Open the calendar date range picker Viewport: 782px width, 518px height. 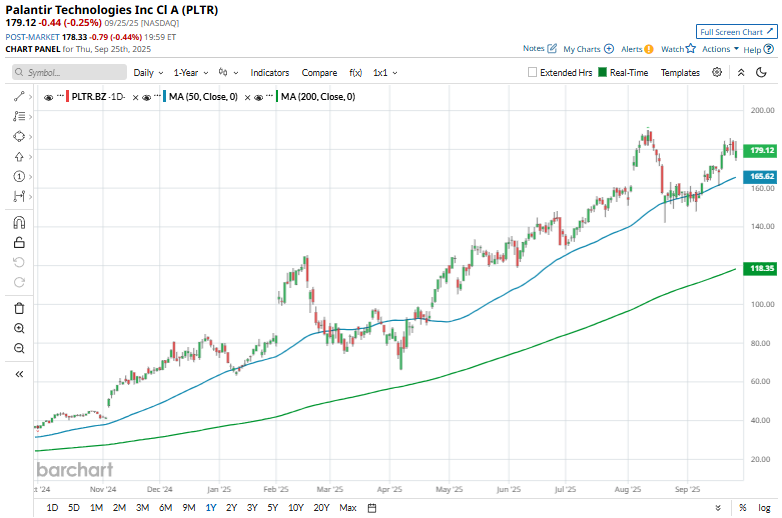(x=372, y=508)
